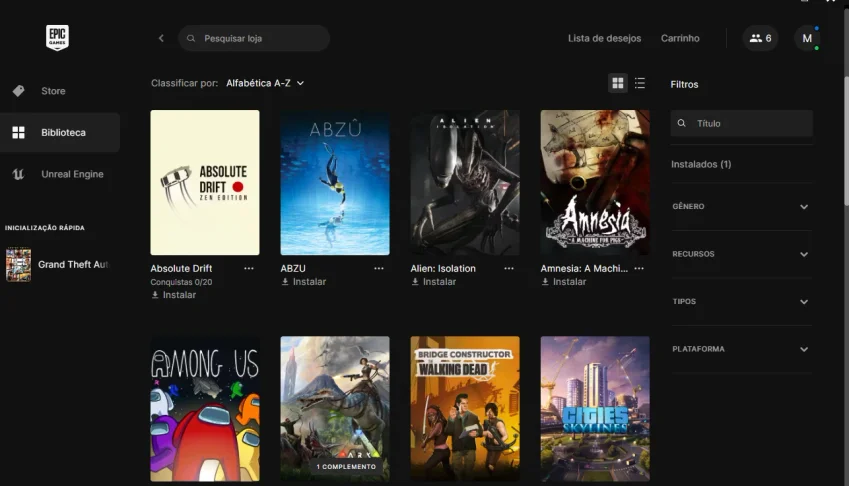Click the search magnifier in store search
849x486 pixels.
click(x=191, y=38)
